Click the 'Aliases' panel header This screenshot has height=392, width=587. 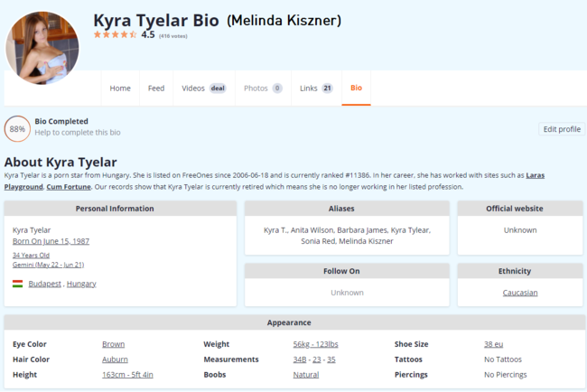[x=347, y=209]
